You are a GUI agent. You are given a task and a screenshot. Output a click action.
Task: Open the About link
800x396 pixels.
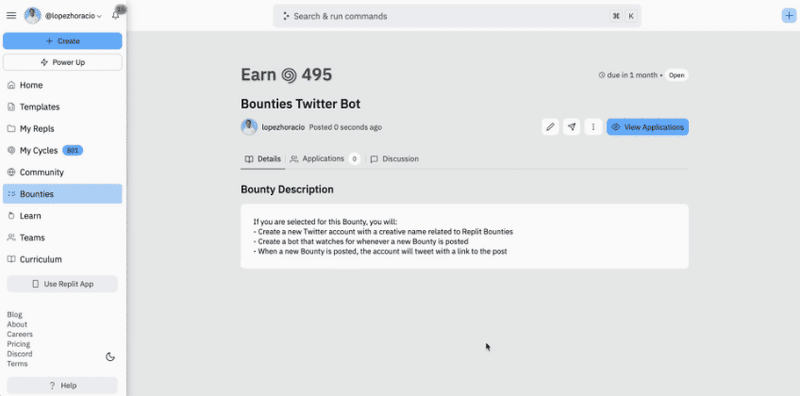[x=17, y=325]
